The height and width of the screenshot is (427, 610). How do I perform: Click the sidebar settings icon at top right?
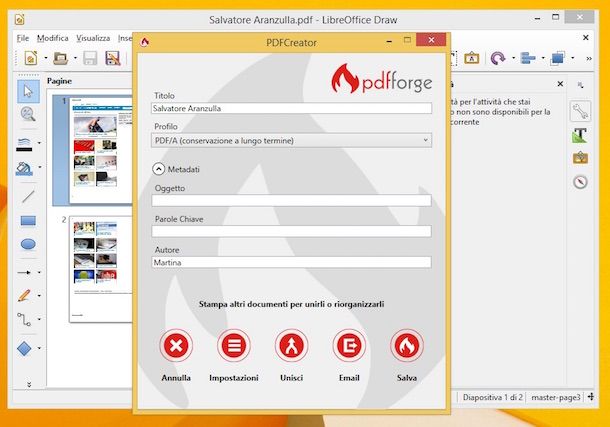pos(580,85)
